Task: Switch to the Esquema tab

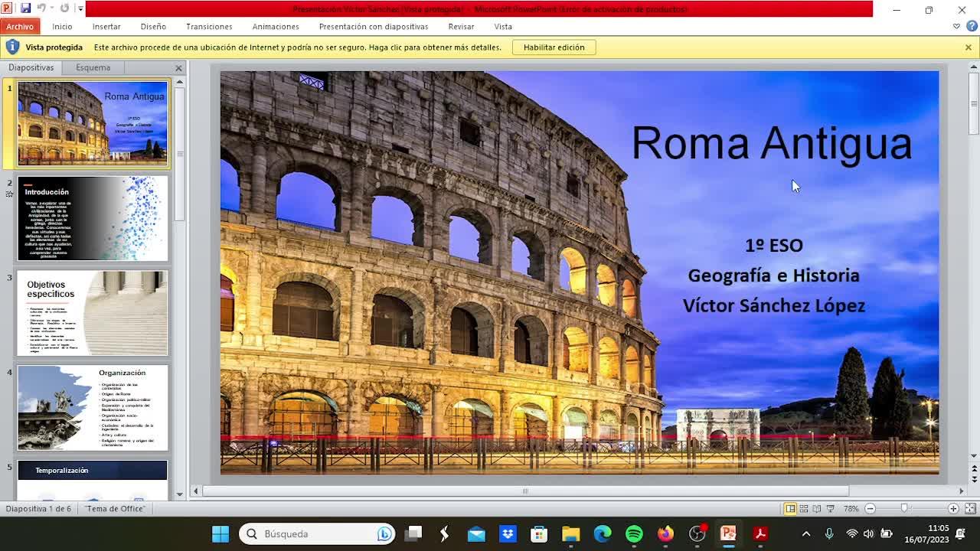Action: click(x=93, y=67)
